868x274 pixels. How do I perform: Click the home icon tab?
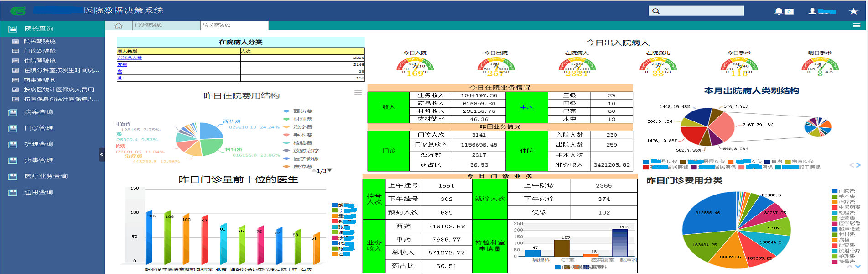(x=119, y=26)
